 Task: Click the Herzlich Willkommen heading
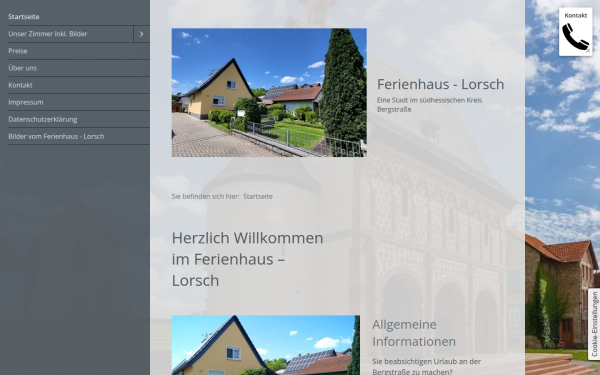point(248,259)
